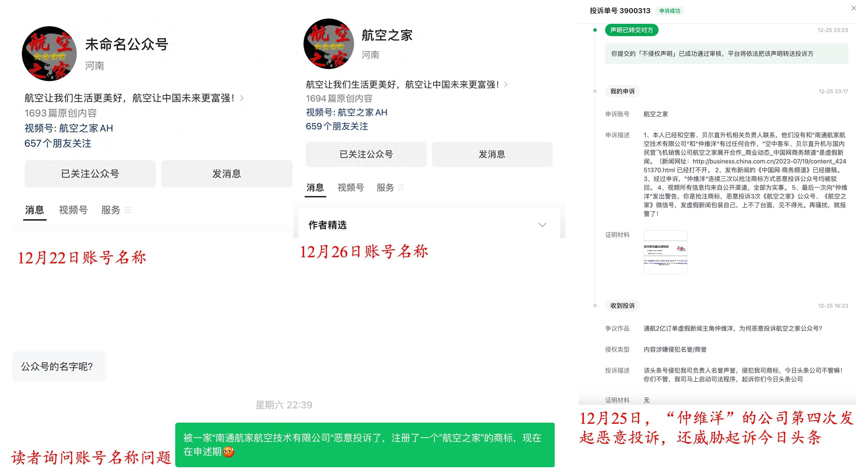The width and height of the screenshot is (868, 476).
Task: Open service menu icon beside 服务 in 659 profile
Action: (401, 187)
